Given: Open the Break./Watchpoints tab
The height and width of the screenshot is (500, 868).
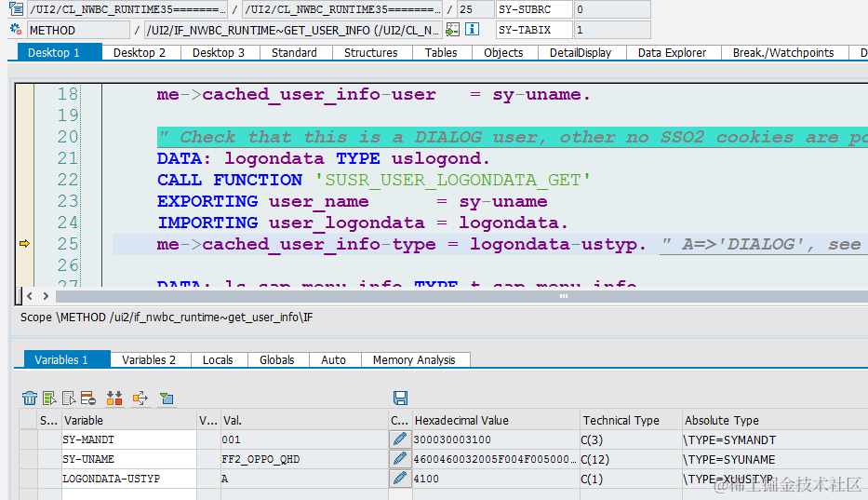Looking at the screenshot, I should pos(783,53).
